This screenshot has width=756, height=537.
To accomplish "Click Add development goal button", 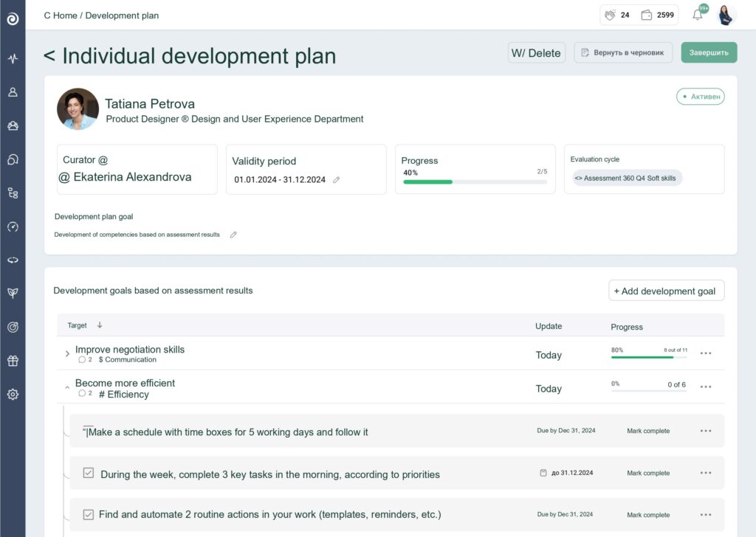I will point(667,291).
